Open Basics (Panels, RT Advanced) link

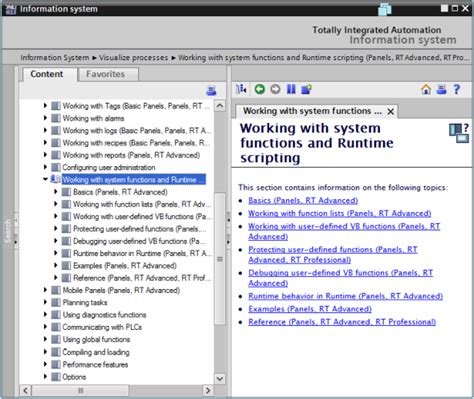(x=303, y=200)
